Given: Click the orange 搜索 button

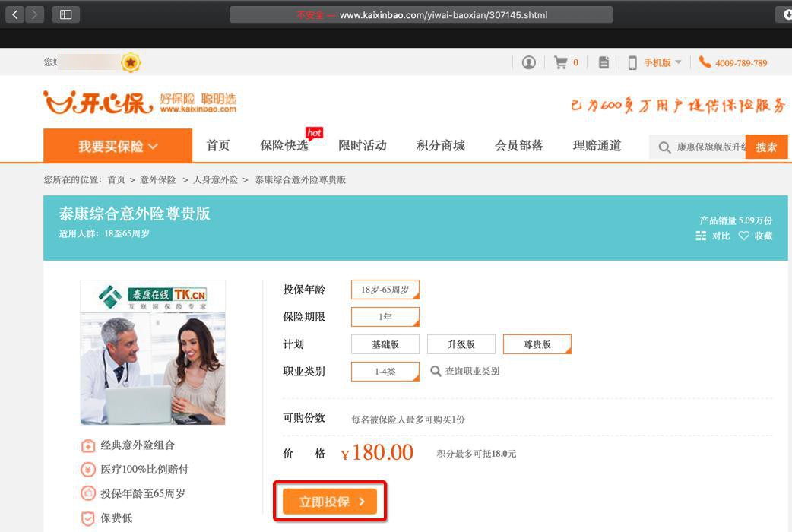Looking at the screenshot, I should coord(766,147).
